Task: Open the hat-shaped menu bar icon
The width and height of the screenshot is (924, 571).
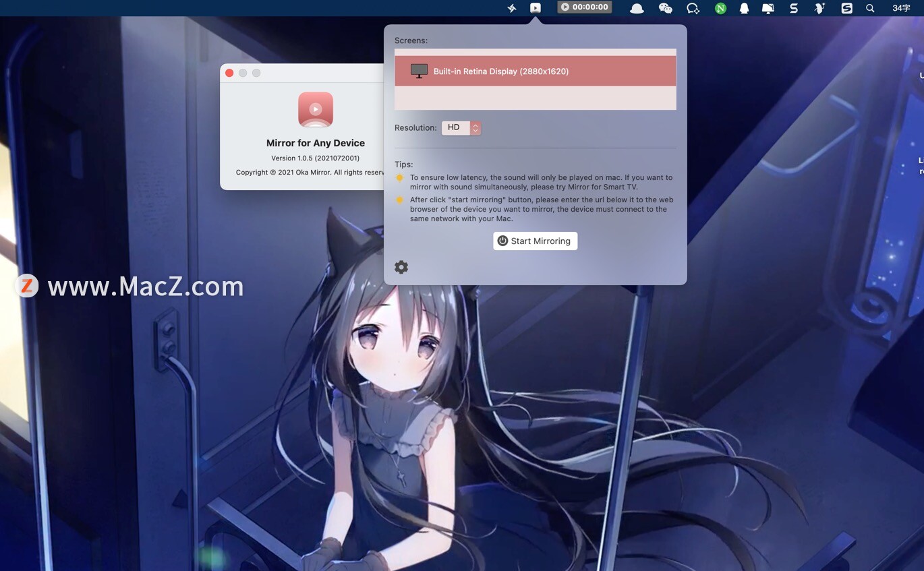Action: point(637,8)
